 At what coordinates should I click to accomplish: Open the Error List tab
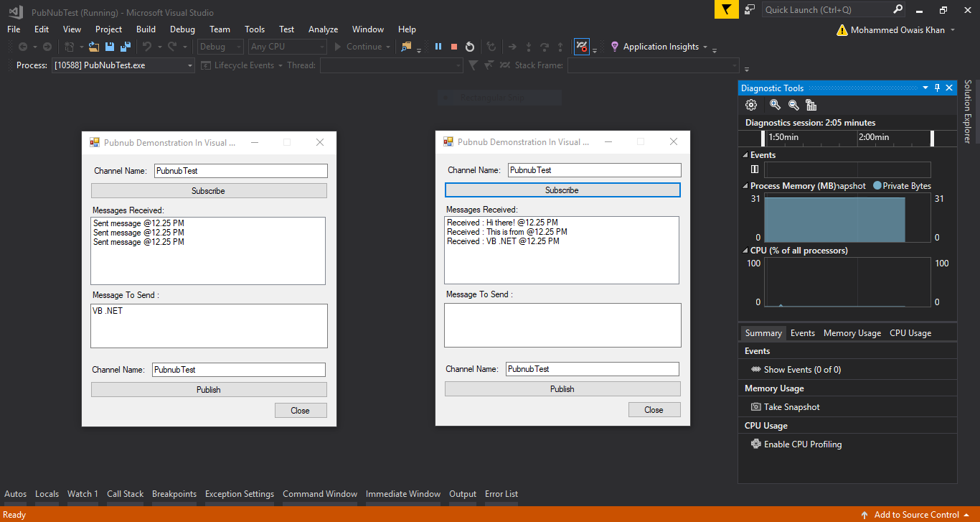[x=501, y=494]
